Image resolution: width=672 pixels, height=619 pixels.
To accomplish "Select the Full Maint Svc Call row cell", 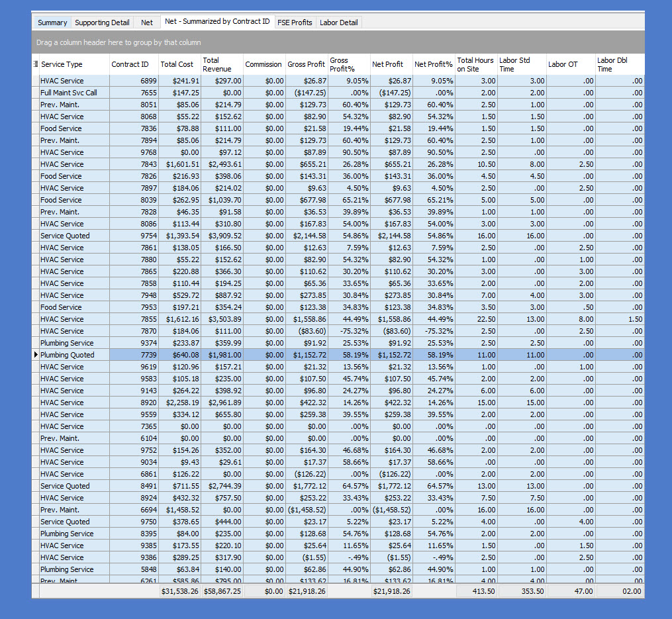I will point(74,93).
